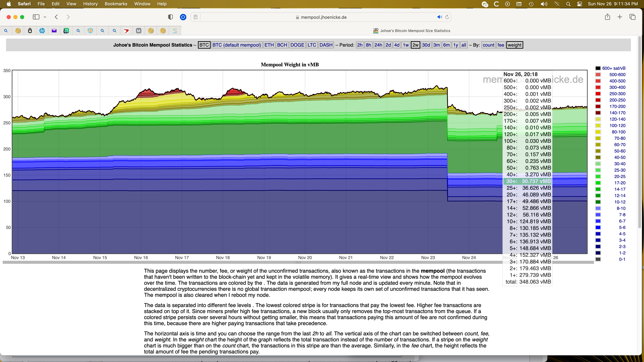Show chart by weight
This screenshot has height=362, width=644.
515,45
